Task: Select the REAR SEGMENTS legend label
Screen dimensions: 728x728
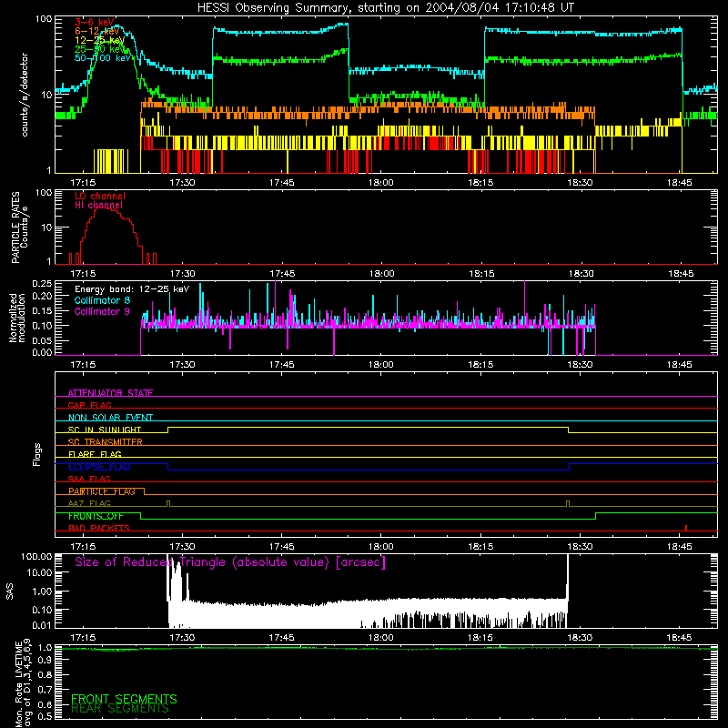Action: click(x=120, y=709)
